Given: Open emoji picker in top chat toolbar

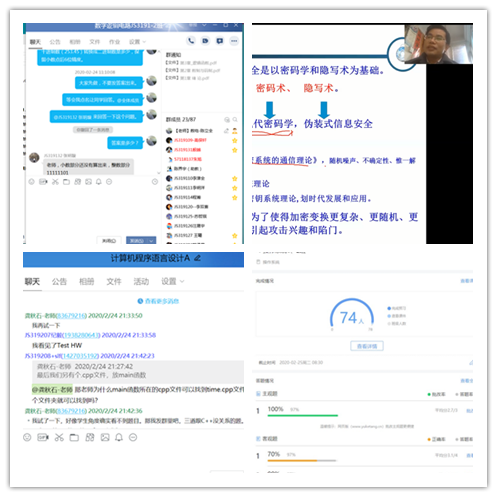Looking at the screenshot, I should tap(31, 182).
